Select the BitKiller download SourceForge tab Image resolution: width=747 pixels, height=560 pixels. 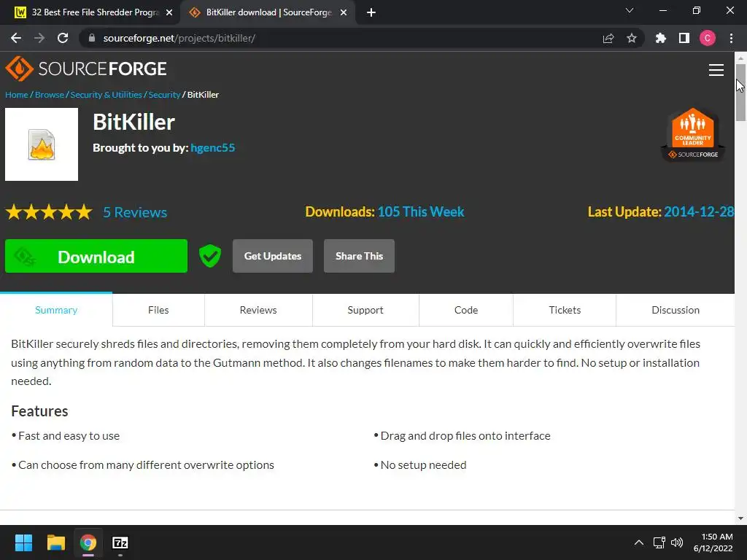[267, 12]
